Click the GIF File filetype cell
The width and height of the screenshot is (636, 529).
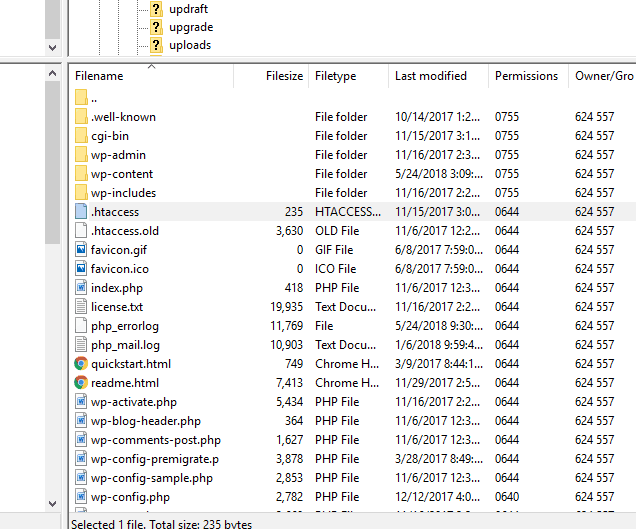pos(334,249)
